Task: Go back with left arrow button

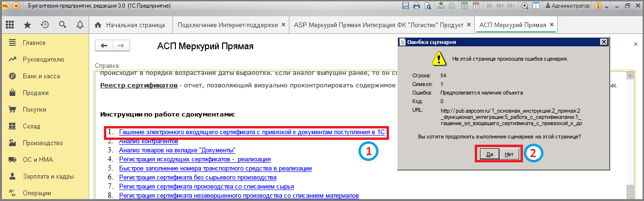Action: pos(104,45)
